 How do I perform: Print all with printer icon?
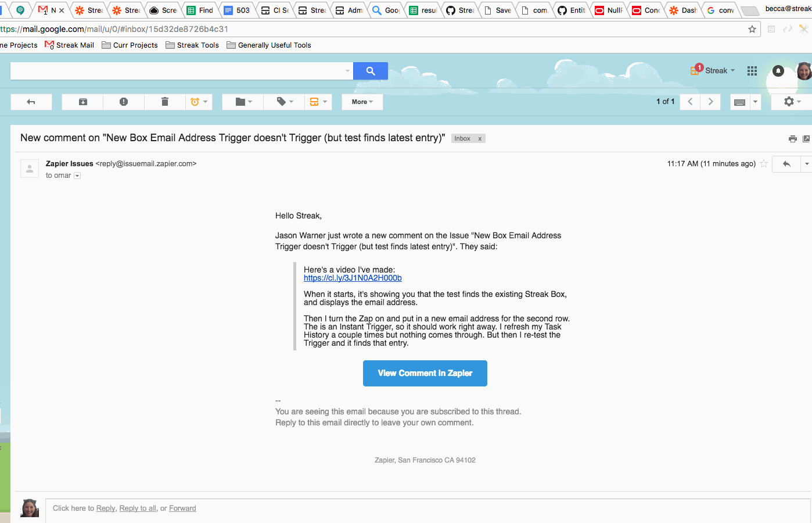[792, 139]
